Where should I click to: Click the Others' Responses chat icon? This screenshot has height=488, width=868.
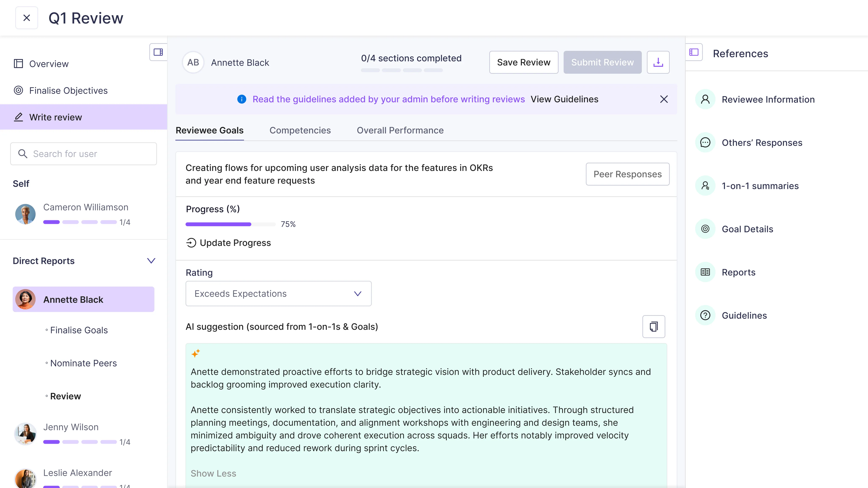705,143
